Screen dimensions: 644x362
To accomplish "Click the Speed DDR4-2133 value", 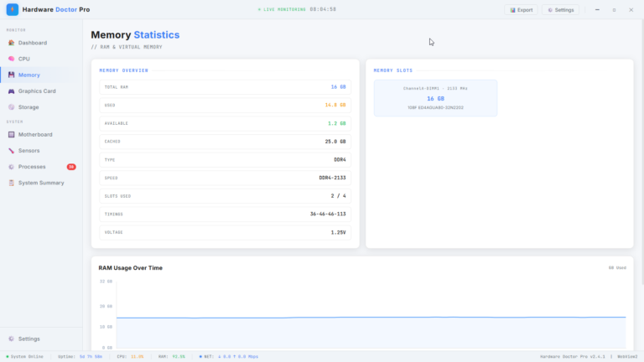I will 332,178.
